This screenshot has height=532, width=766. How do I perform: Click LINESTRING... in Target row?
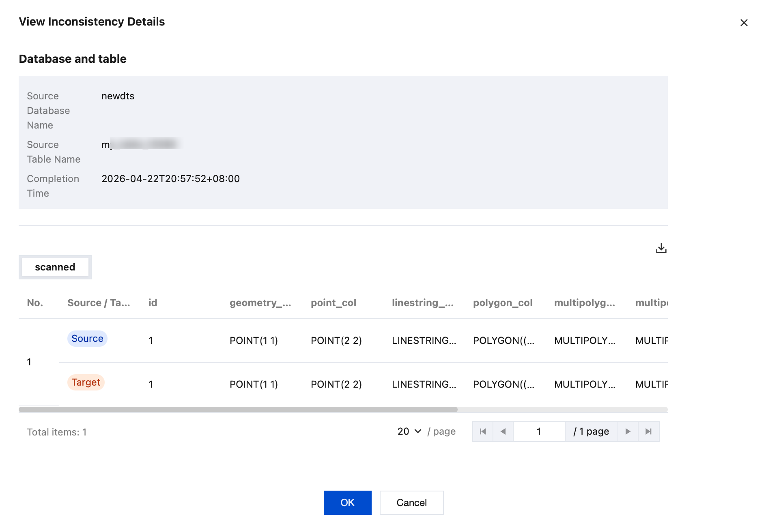tap(424, 384)
